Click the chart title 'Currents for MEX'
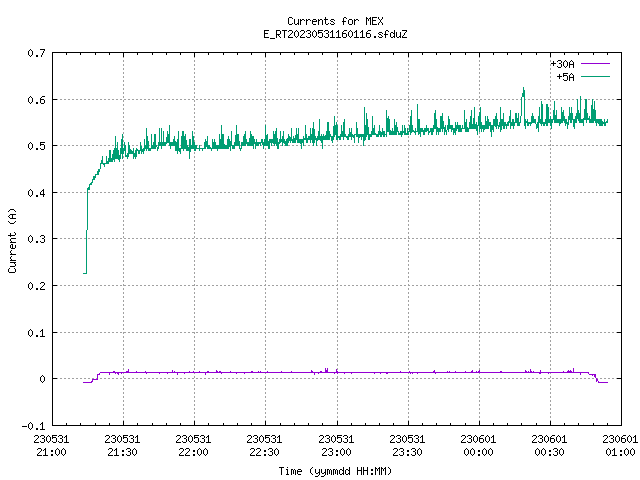The height and width of the screenshot is (480, 640). click(x=335, y=21)
